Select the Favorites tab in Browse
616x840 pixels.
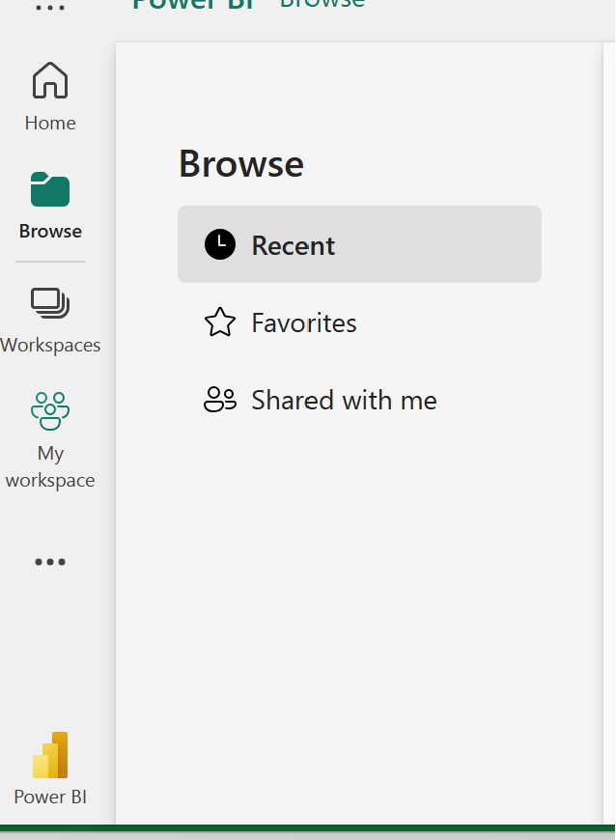(359, 322)
